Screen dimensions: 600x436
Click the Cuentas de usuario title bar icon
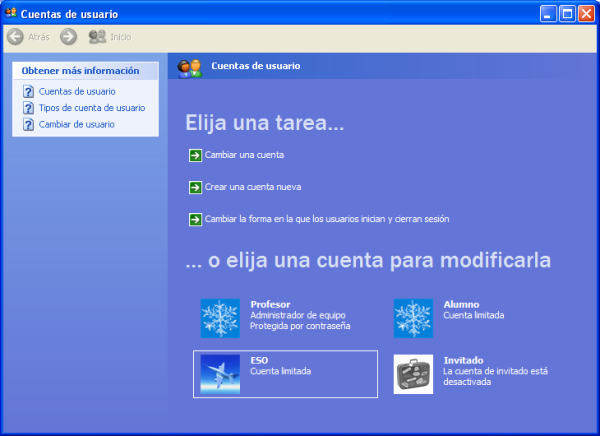coord(11,14)
